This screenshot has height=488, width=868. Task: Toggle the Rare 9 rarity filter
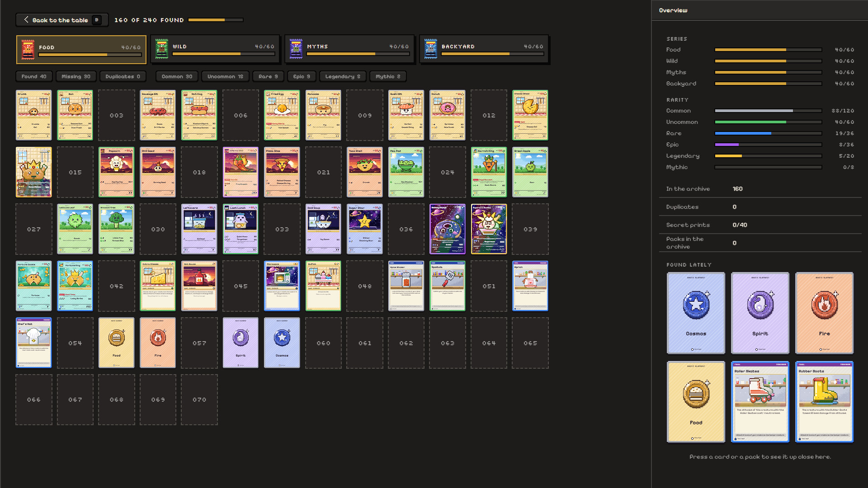pyautogui.click(x=268, y=76)
